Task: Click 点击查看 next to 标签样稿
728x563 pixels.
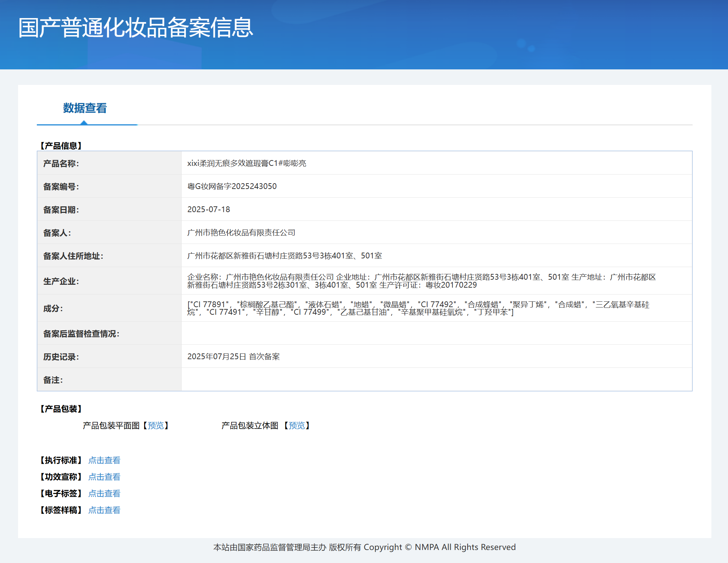Action: (x=104, y=510)
